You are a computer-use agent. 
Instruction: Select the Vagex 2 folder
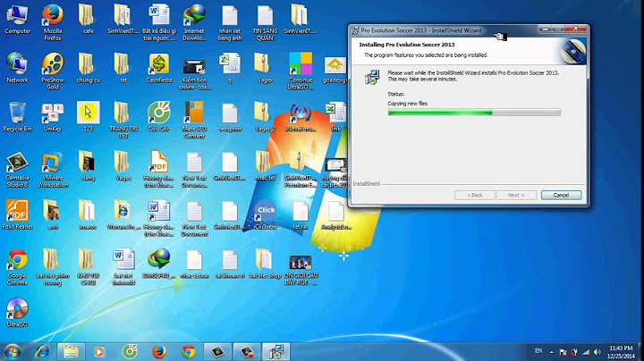pos(265,117)
